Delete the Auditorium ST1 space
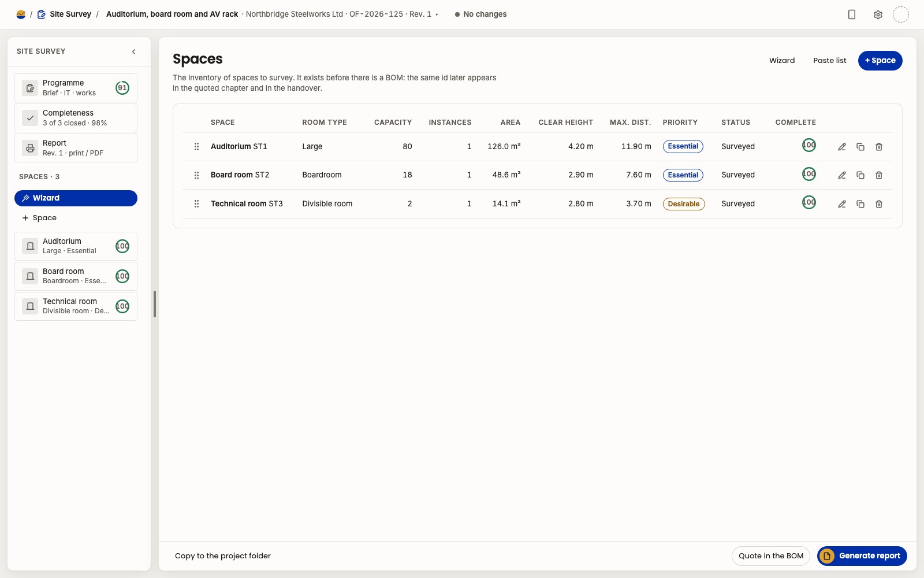This screenshot has height=578, width=924. click(x=879, y=147)
